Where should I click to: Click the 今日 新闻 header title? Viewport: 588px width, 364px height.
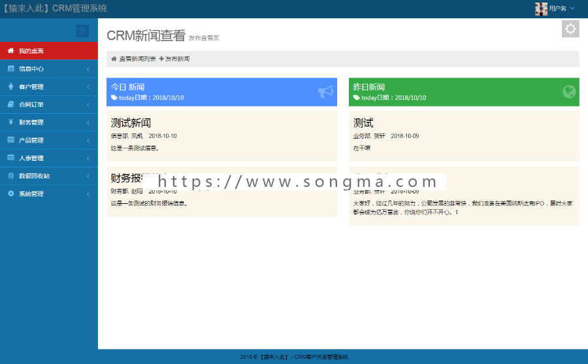pyautogui.click(x=127, y=87)
